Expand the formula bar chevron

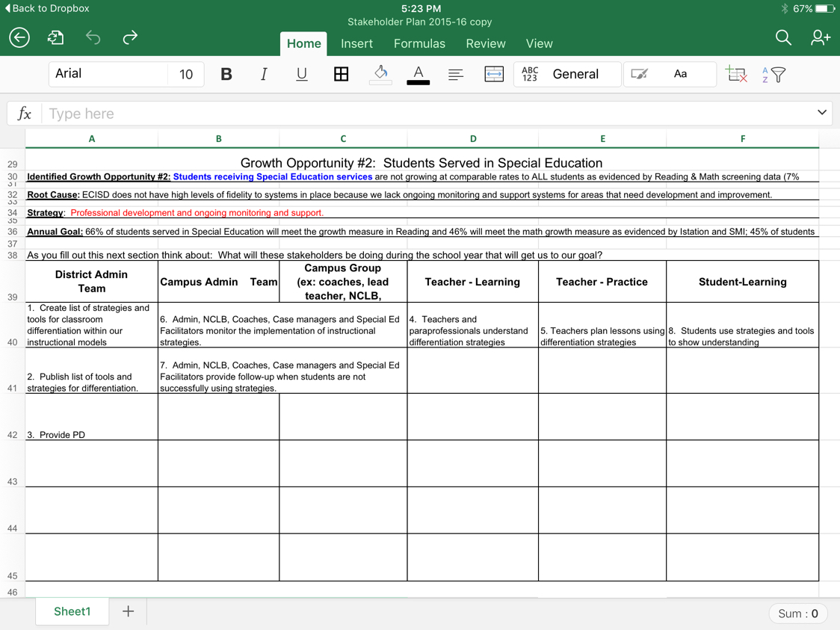pos(821,113)
